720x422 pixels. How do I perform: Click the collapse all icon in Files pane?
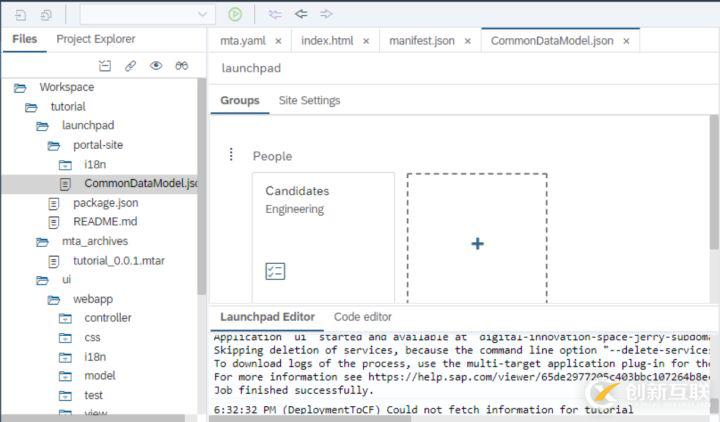105,66
